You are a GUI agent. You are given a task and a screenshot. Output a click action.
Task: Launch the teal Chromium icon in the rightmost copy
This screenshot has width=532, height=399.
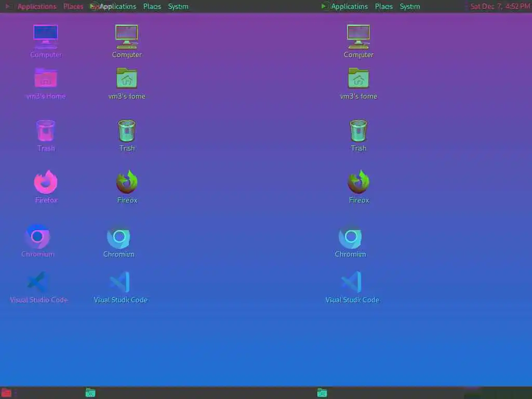click(351, 236)
